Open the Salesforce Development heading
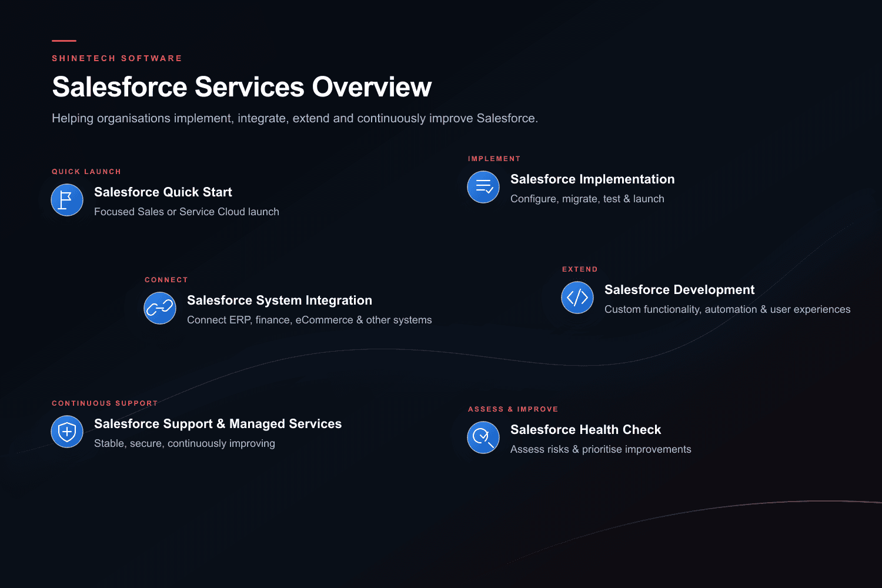This screenshot has height=588, width=882. [679, 290]
